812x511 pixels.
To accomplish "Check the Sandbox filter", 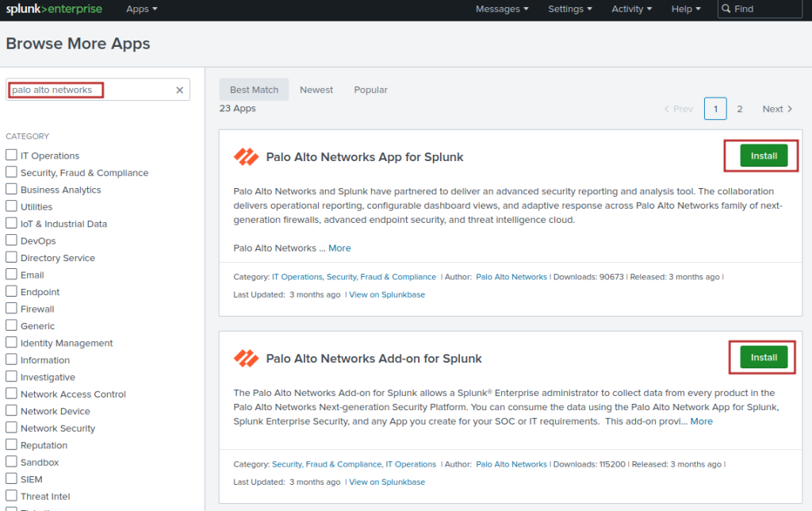I will pos(11,462).
